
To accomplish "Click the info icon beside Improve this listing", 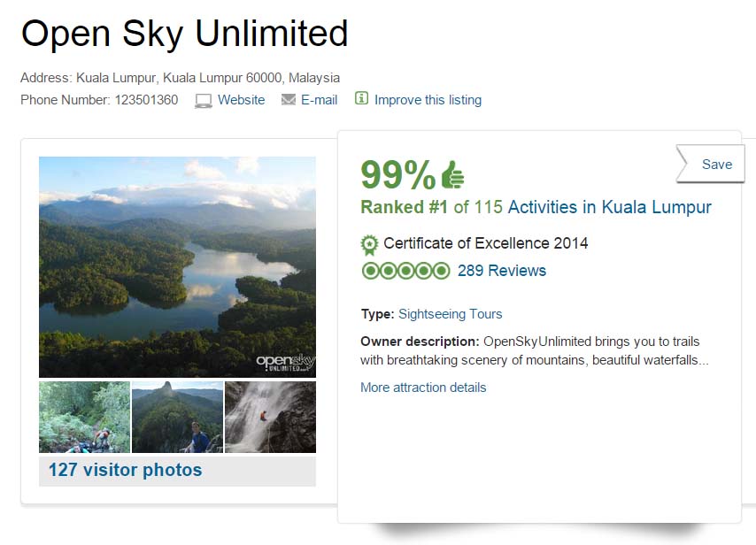I will point(361,98).
